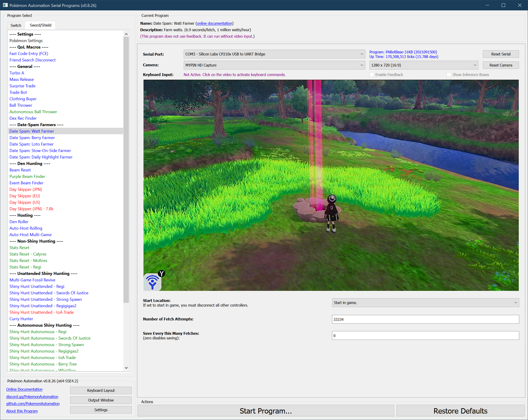Image resolution: width=528 pixels, height=420 pixels.
Task: Switch to the Switch tab
Action: pyautogui.click(x=16, y=25)
